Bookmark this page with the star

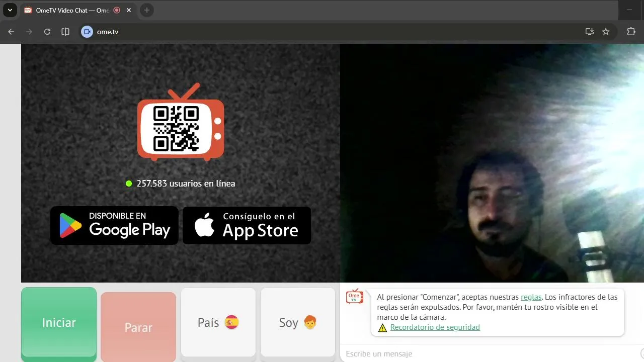606,32
